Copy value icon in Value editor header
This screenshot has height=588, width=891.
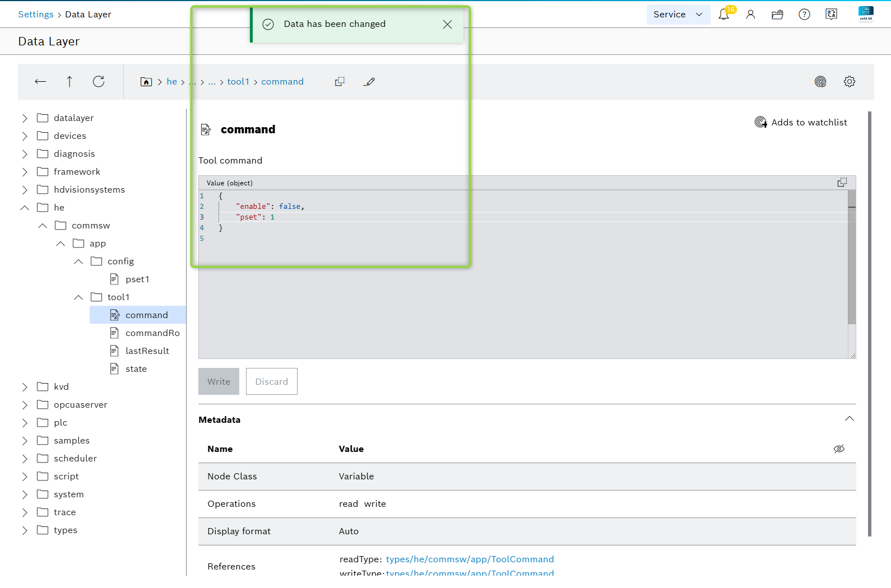click(x=842, y=183)
